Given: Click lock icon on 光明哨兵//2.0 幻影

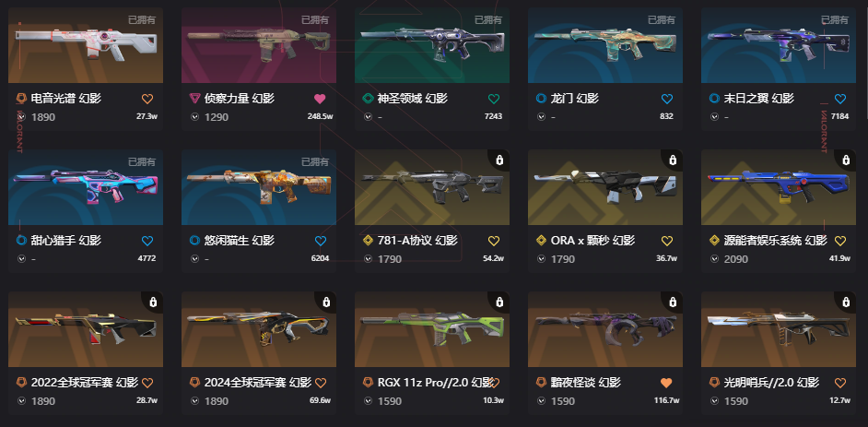Looking at the screenshot, I should click(846, 302).
